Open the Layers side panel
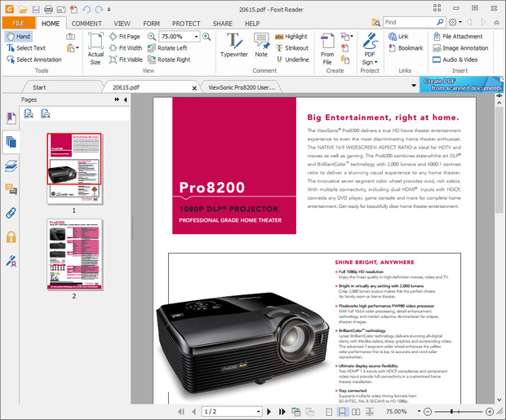 click(x=11, y=166)
